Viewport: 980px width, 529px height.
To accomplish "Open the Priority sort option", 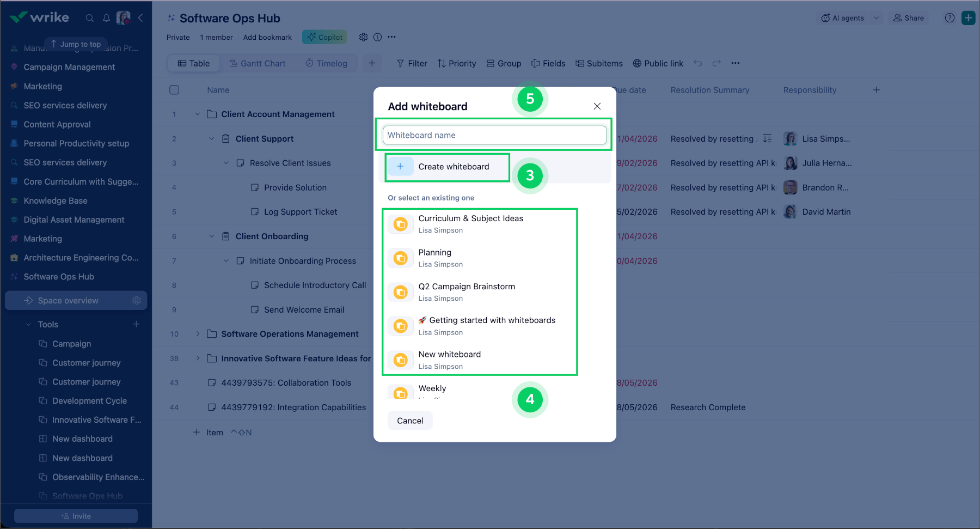I will pyautogui.click(x=457, y=63).
